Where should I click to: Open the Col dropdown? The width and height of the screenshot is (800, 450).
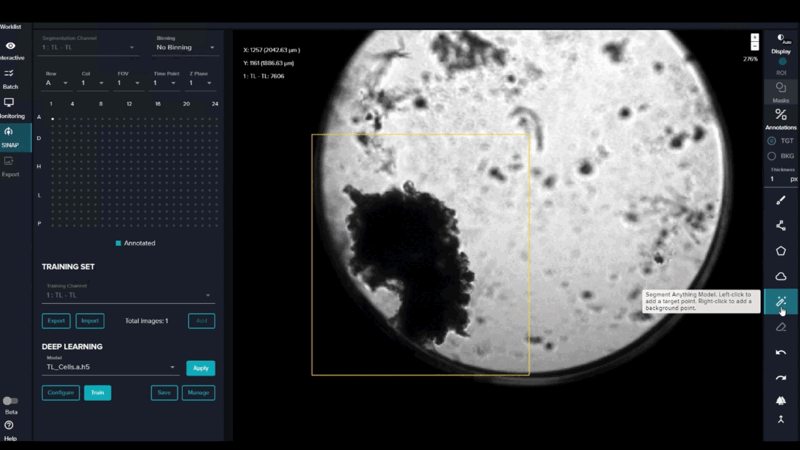[92, 83]
